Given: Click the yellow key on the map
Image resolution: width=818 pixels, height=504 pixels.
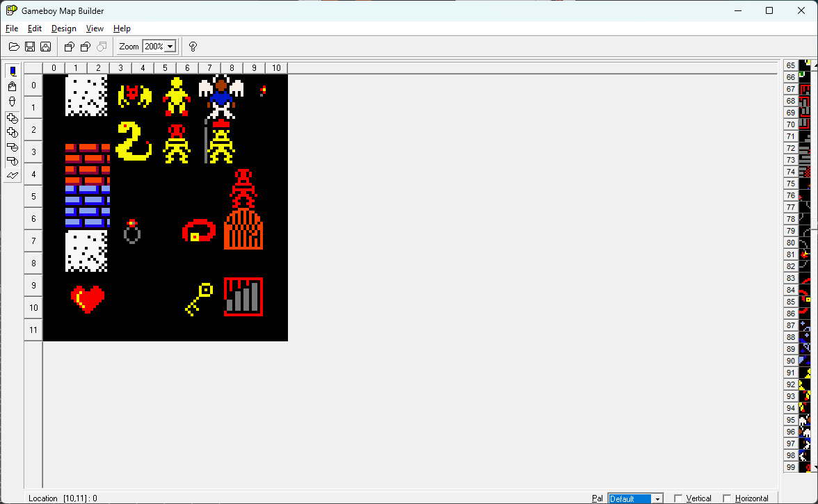Looking at the screenshot, I should click(x=199, y=299).
